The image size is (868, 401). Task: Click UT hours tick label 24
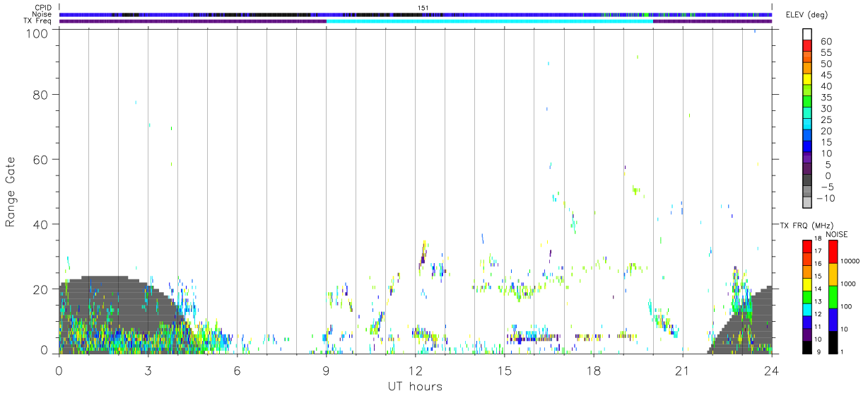[x=772, y=370]
